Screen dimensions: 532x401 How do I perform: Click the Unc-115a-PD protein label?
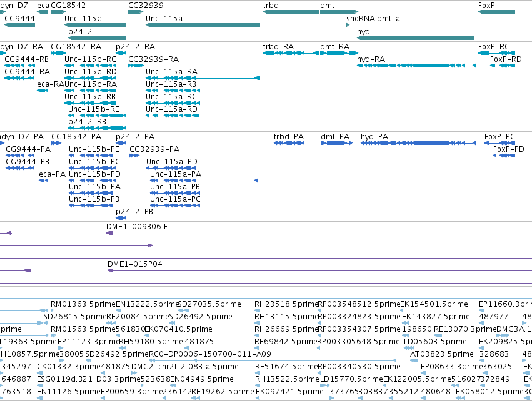(172, 162)
